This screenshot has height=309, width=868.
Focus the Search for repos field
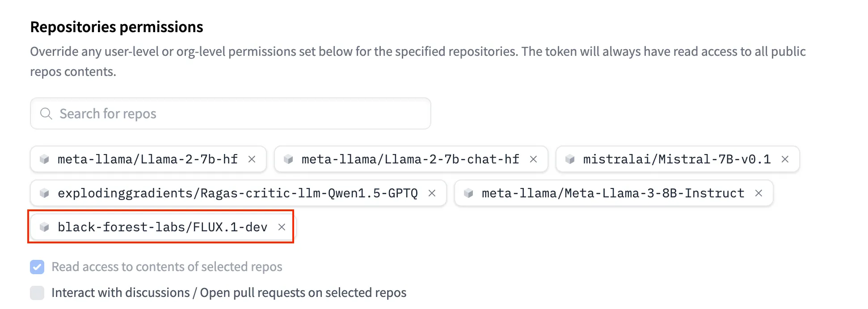(x=241, y=114)
